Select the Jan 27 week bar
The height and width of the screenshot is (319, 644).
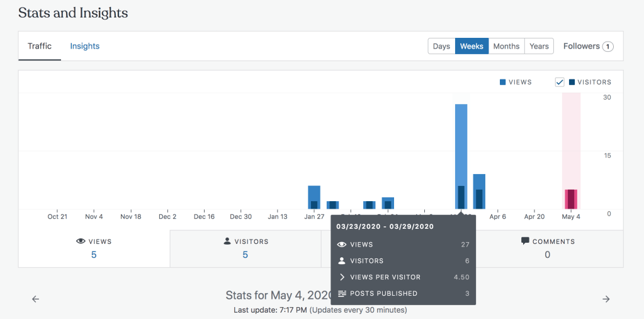tap(314, 197)
